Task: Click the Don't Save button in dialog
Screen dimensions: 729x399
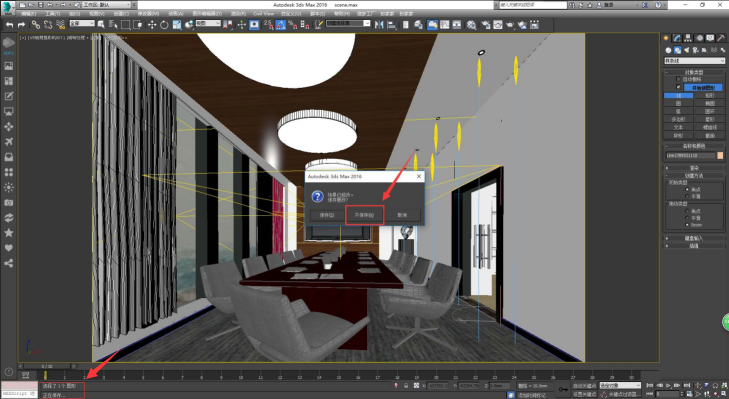Action: click(x=364, y=215)
